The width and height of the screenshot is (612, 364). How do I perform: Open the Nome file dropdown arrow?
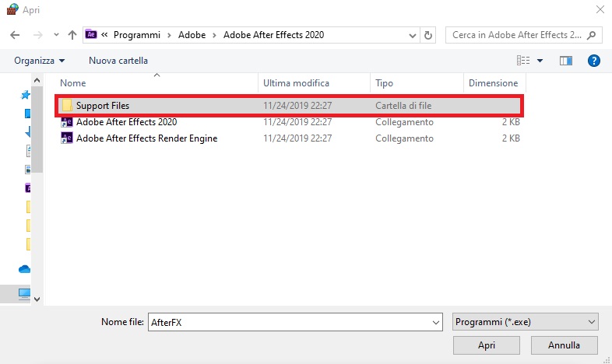coord(436,323)
